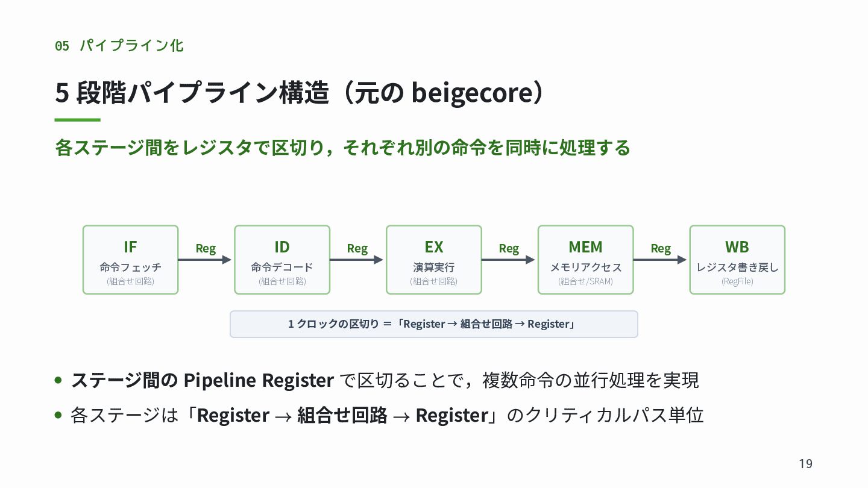Click the page number 19

click(x=805, y=463)
